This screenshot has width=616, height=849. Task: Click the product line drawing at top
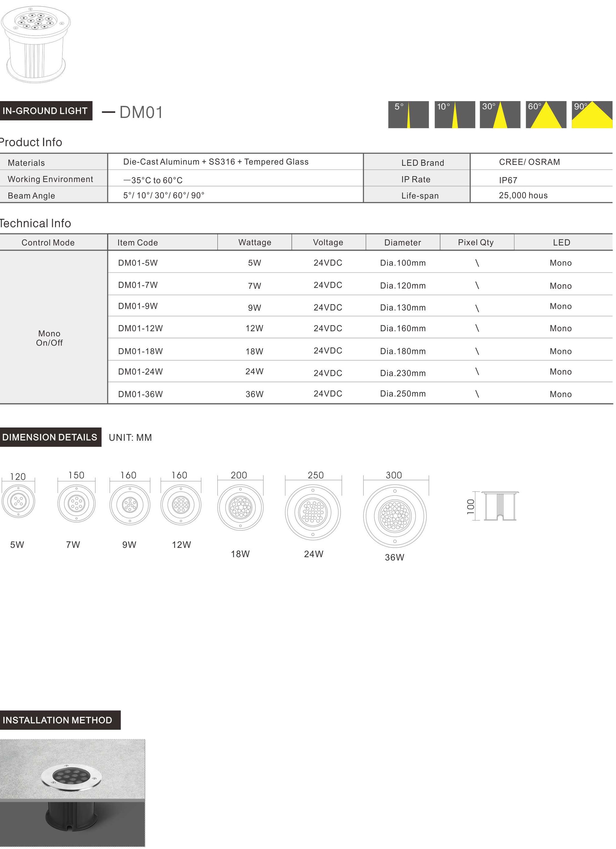coord(36,44)
